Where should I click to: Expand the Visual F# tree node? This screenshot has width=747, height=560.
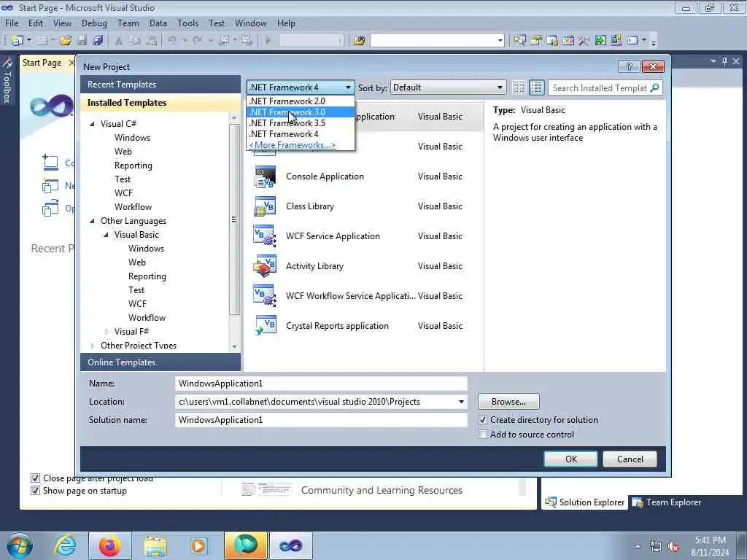point(107,332)
